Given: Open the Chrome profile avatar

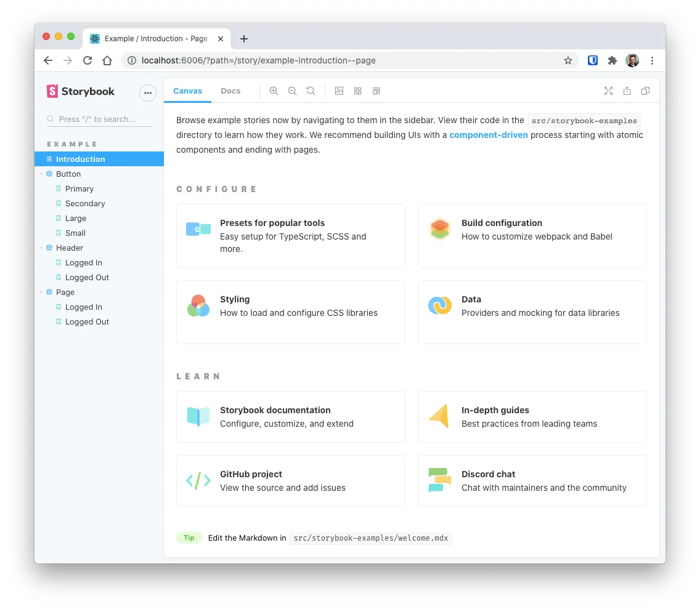Looking at the screenshot, I should [x=632, y=60].
